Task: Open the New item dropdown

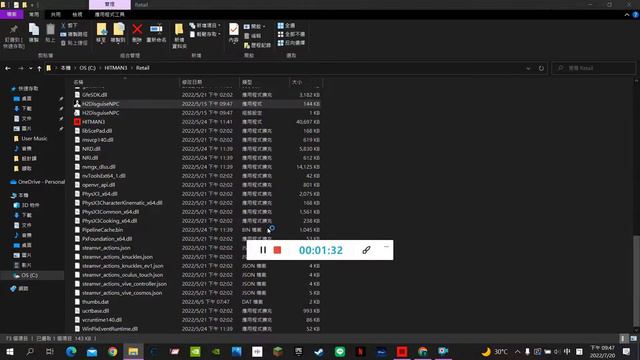Action: (205, 25)
